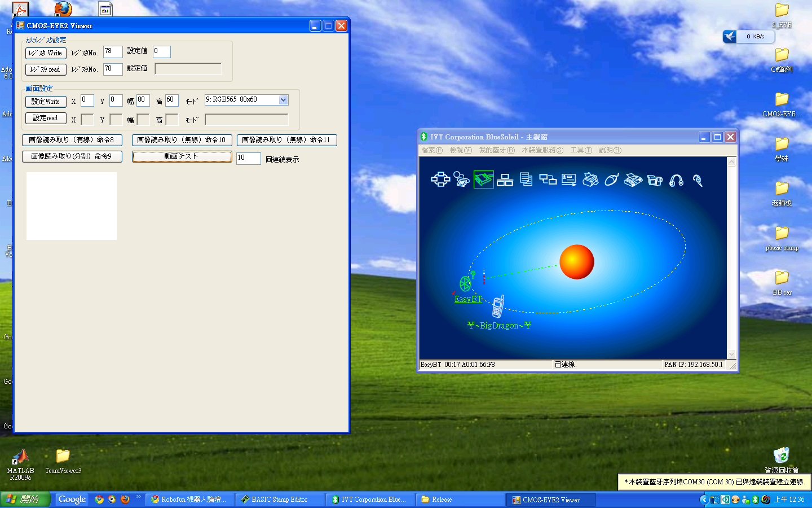This screenshot has height=508, width=812.
Task: Click the register No. field beside レジスタ Write
Action: pyautogui.click(x=113, y=52)
